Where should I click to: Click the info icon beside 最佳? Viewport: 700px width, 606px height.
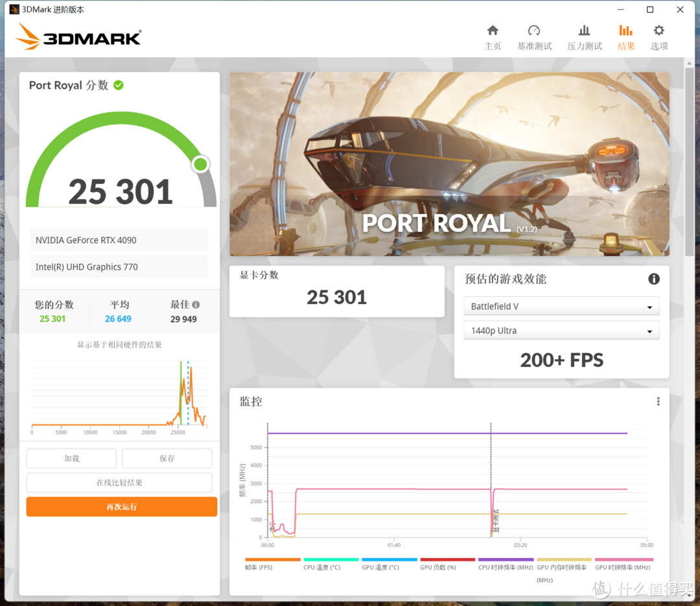196,305
